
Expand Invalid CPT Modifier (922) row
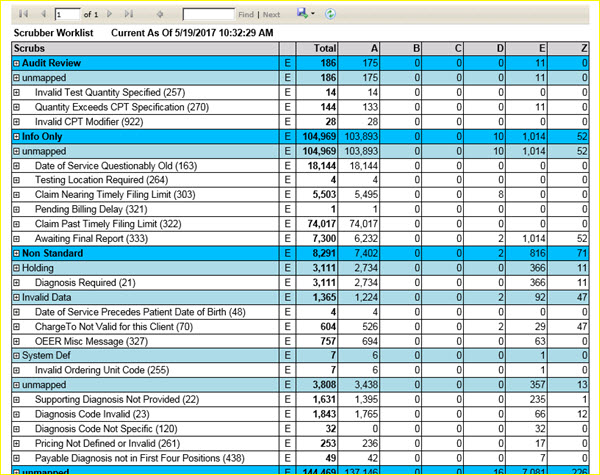click(x=16, y=121)
